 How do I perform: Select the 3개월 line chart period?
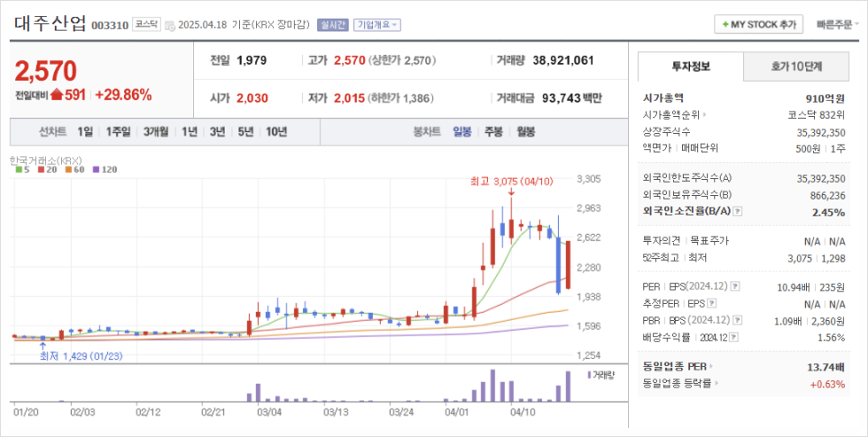tap(155, 132)
